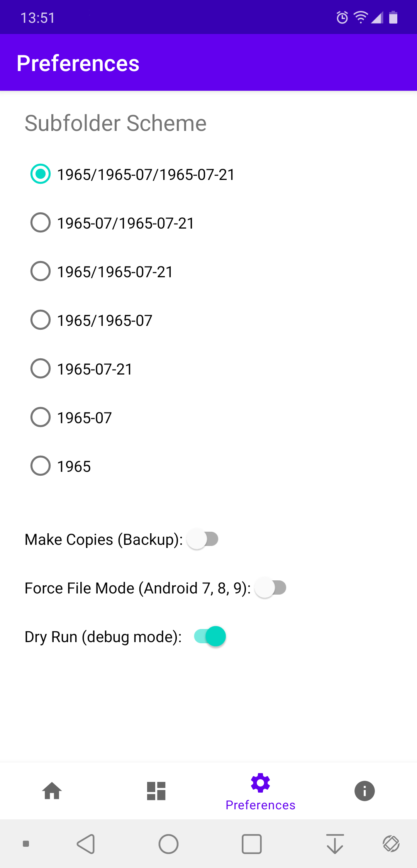Choose the 1965/1965-07-21 scheme option
The width and height of the screenshot is (417, 868).
[41, 271]
